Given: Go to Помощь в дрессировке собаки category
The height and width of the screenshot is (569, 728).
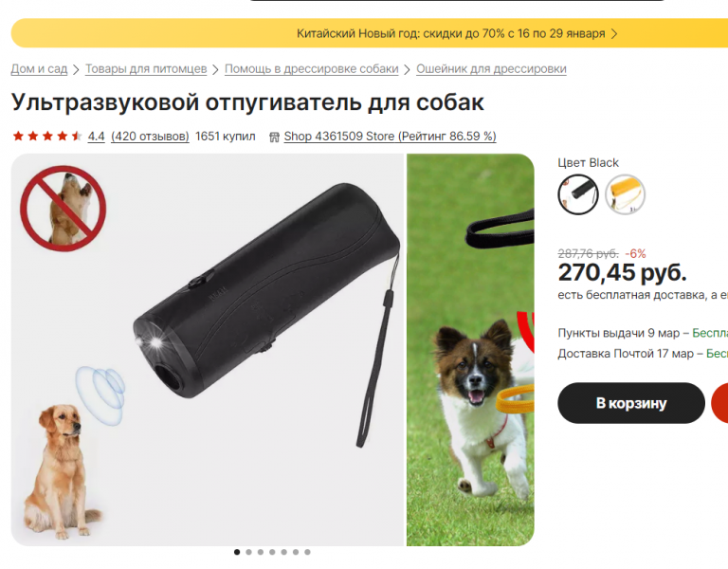Looking at the screenshot, I should (x=312, y=68).
